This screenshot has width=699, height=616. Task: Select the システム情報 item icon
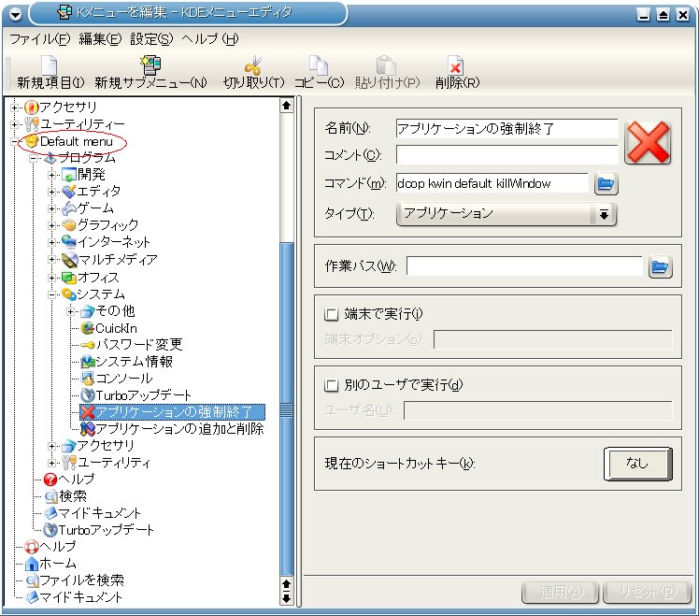(x=88, y=362)
